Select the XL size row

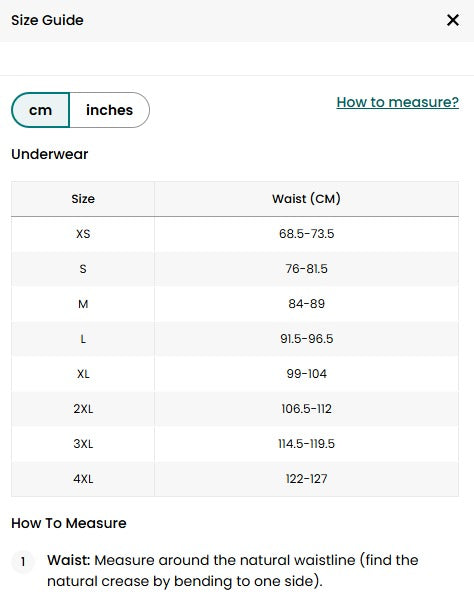click(235, 374)
